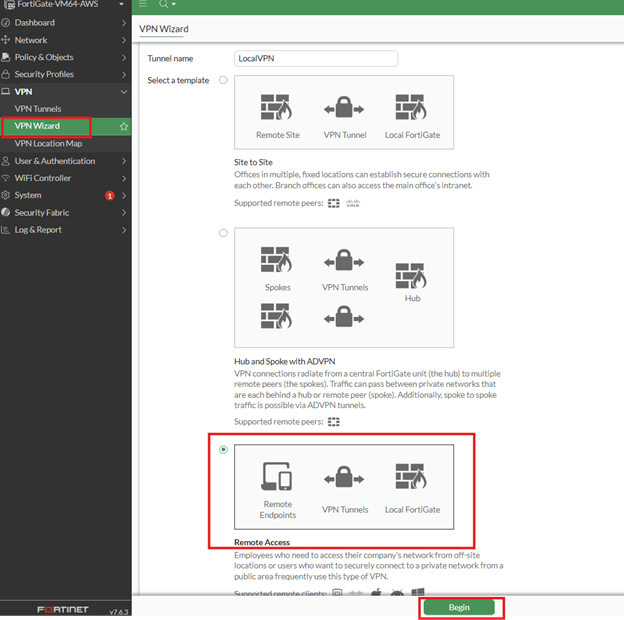624x620 pixels.
Task: Click the Network arrows icon in sidebar
Action: click(x=6, y=40)
